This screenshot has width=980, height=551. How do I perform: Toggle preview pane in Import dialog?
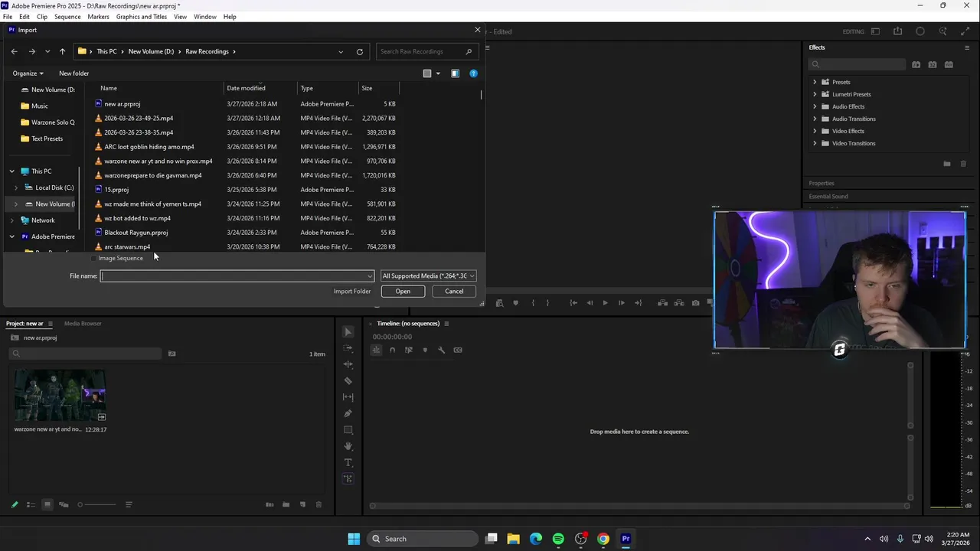tap(455, 73)
